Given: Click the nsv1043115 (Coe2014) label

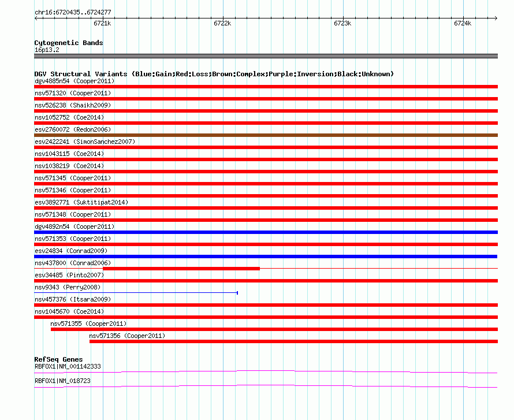Looking at the screenshot, I should pyautogui.click(x=69, y=154).
